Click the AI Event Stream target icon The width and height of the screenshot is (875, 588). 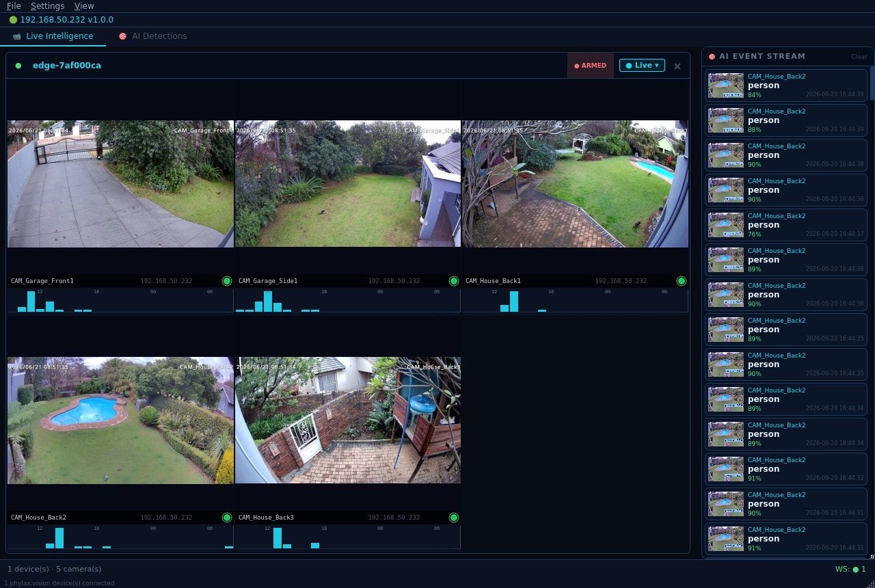(x=712, y=57)
